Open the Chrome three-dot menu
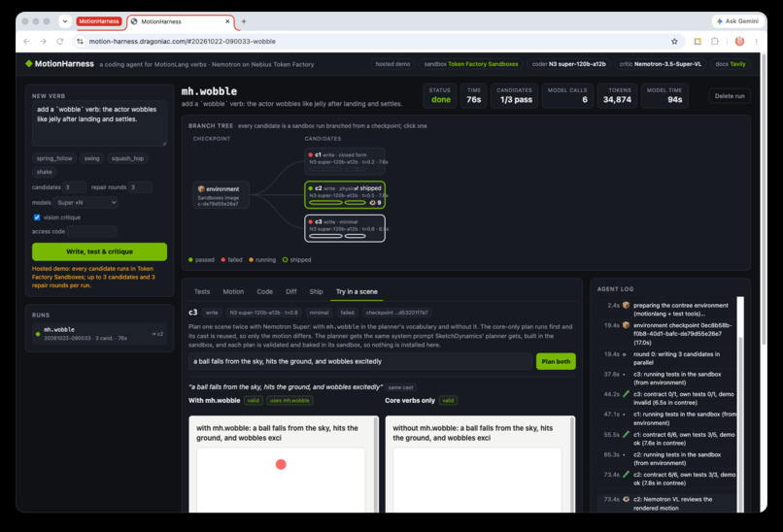 tap(756, 42)
